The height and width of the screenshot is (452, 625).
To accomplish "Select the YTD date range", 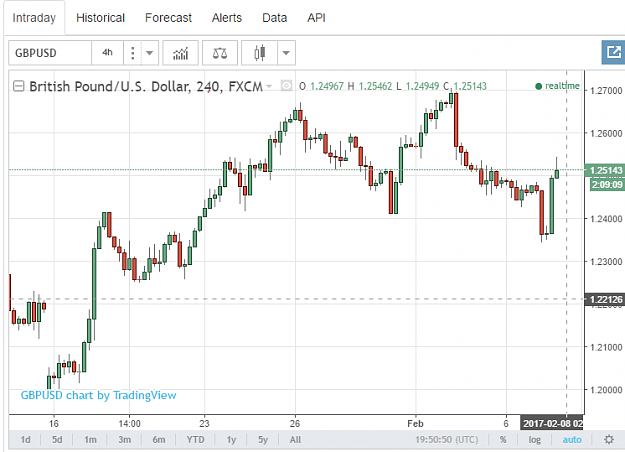I will pyautogui.click(x=195, y=440).
